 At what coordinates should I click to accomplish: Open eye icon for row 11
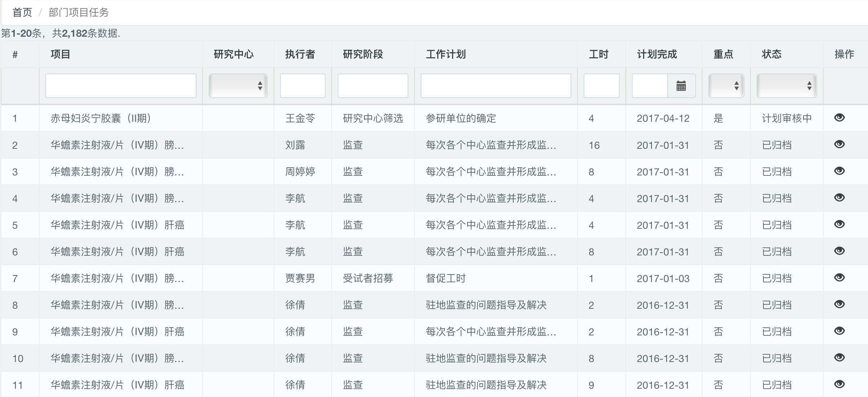point(839,384)
